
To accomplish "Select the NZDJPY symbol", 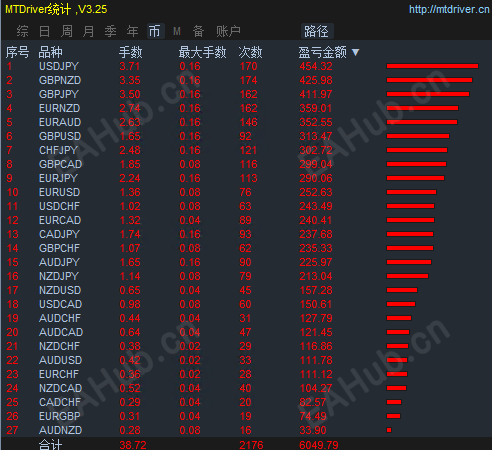I will tap(59, 276).
